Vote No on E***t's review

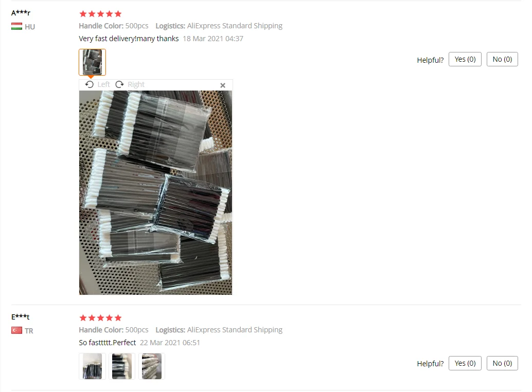tap(502, 363)
